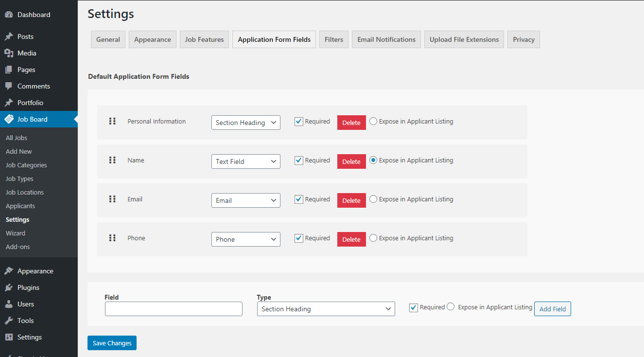Screen dimensions: 644x357
Task: Switch to the General tab
Action: point(108,39)
